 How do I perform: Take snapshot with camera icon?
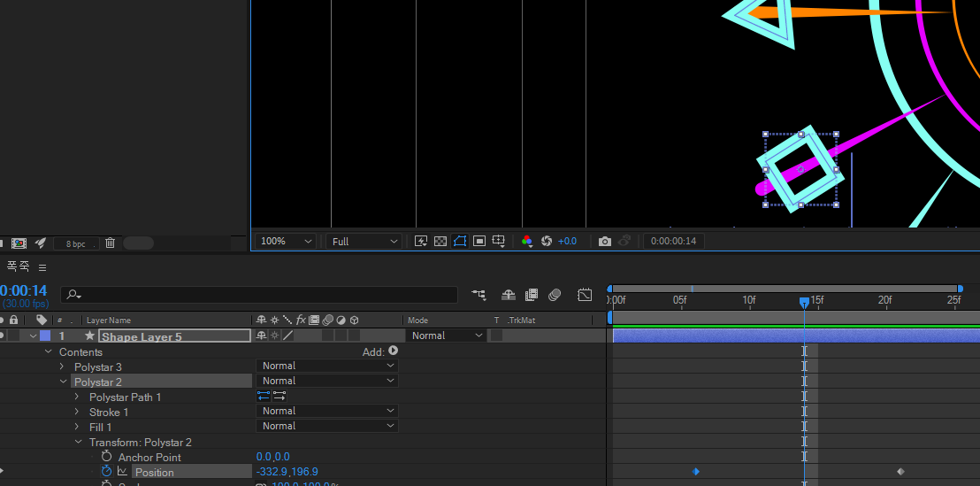tap(604, 242)
